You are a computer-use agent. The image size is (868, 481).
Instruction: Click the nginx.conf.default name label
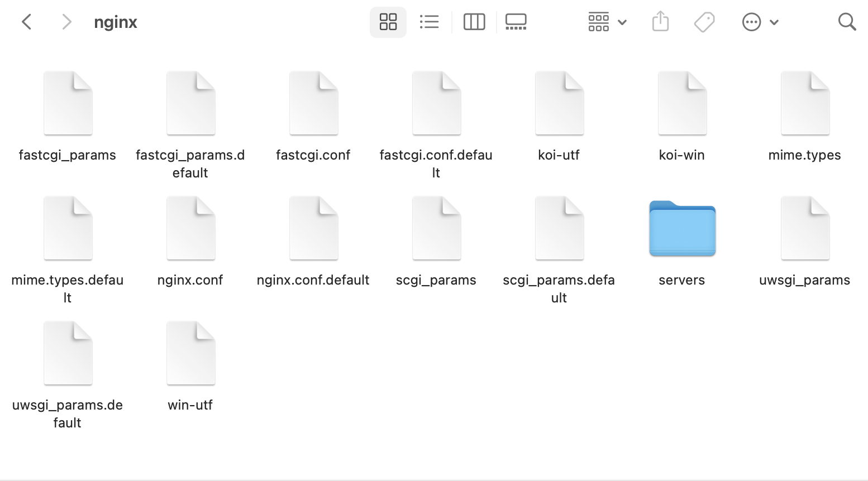(313, 280)
